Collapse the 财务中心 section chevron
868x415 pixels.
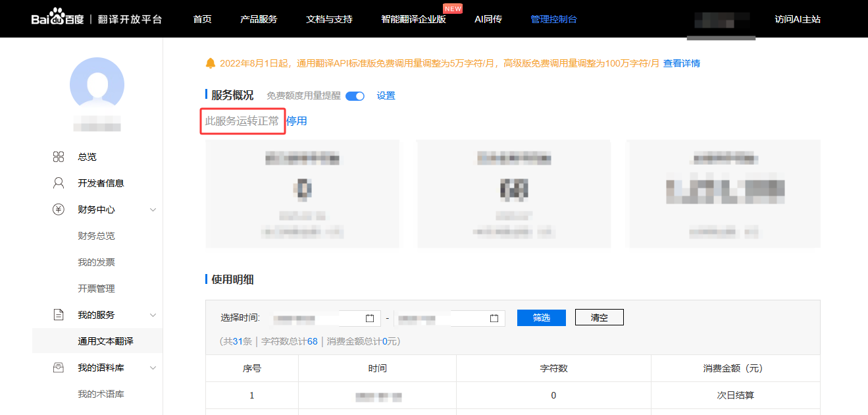tap(153, 209)
